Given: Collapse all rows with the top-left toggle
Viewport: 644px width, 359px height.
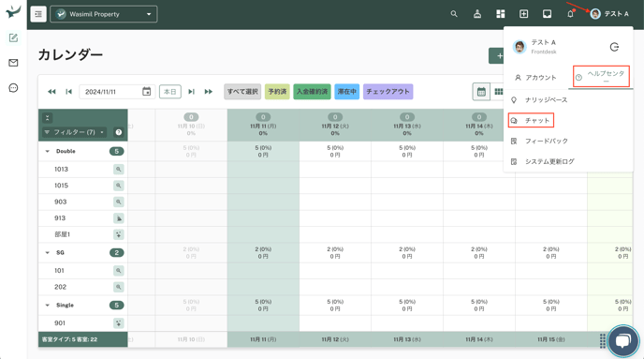Looking at the screenshot, I should point(47,118).
